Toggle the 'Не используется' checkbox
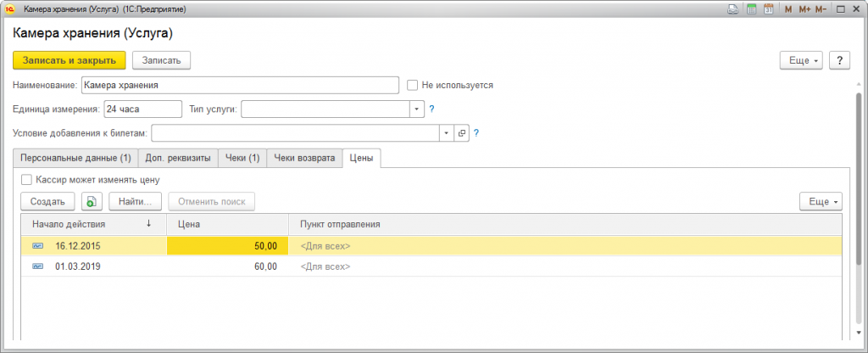Viewport: 868px width, 353px height. click(x=413, y=85)
